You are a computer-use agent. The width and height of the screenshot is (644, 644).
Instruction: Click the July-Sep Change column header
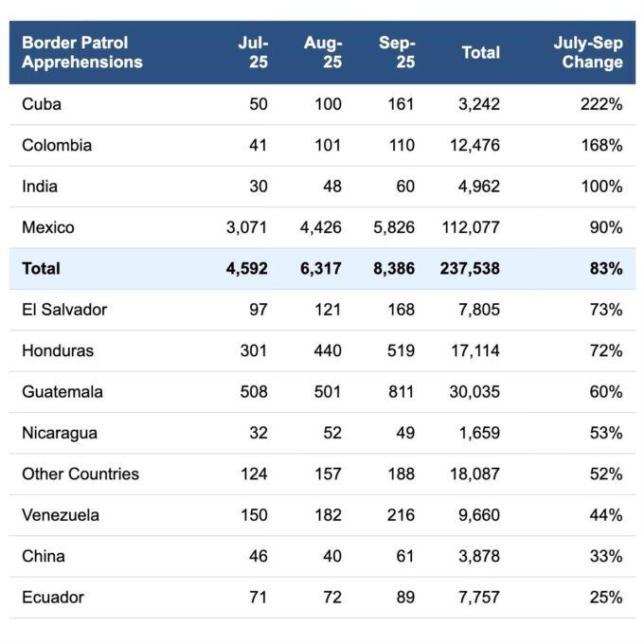click(588, 53)
